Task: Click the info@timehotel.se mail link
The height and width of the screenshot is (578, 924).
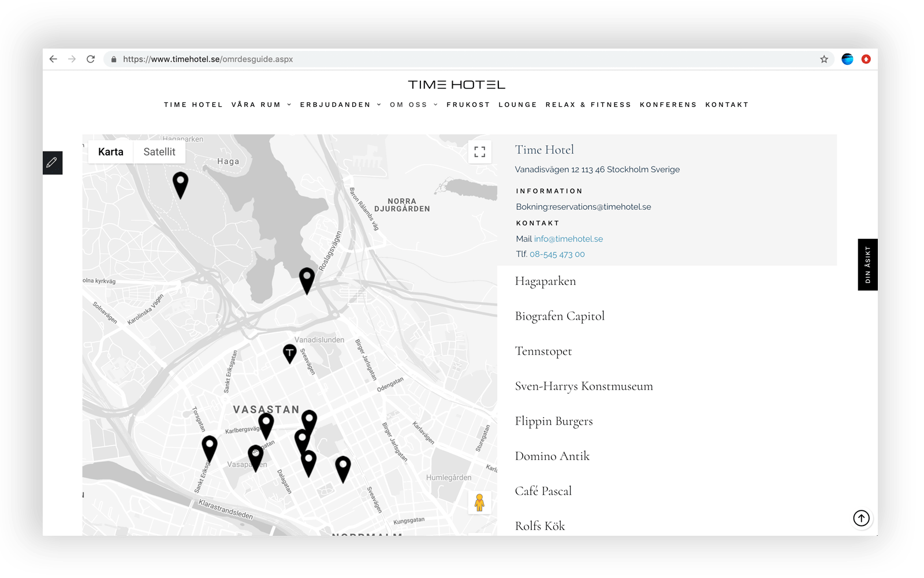Action: tap(568, 239)
